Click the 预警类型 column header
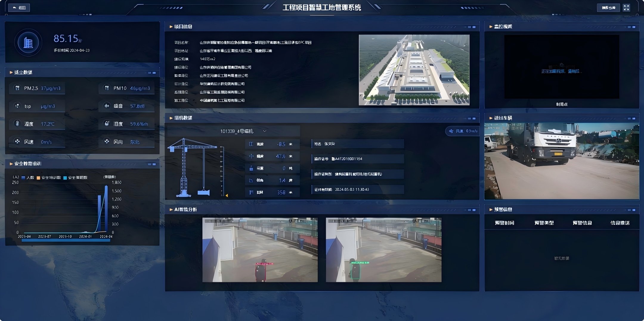The image size is (644, 321). tap(544, 223)
